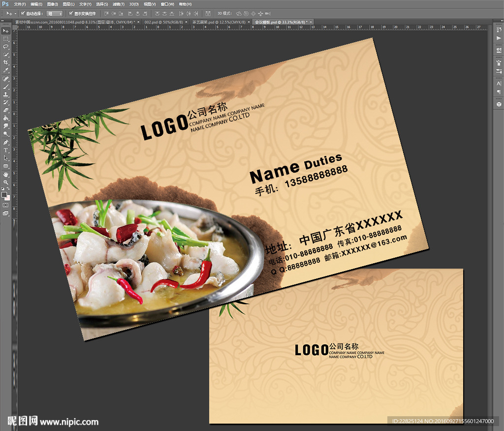
Task: Change the screen mode
Action: pyautogui.click(x=6, y=214)
